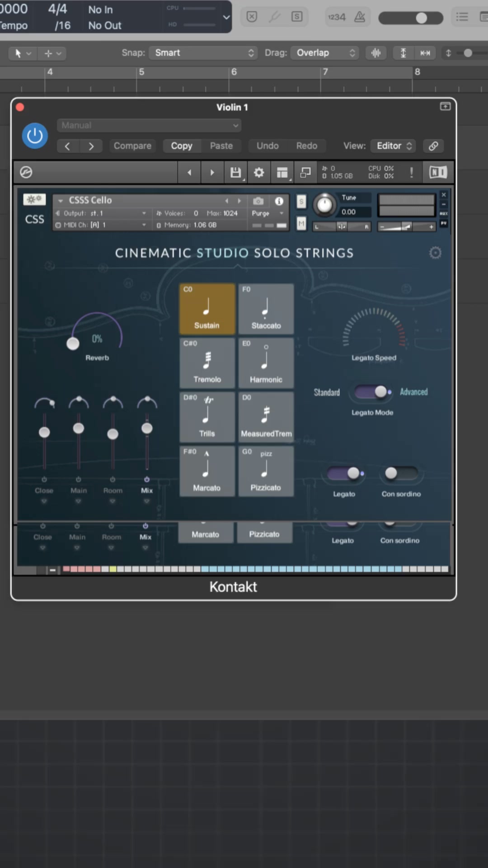Click the Kontakt exclamation panic button
This screenshot has width=488, height=868.
(x=411, y=172)
